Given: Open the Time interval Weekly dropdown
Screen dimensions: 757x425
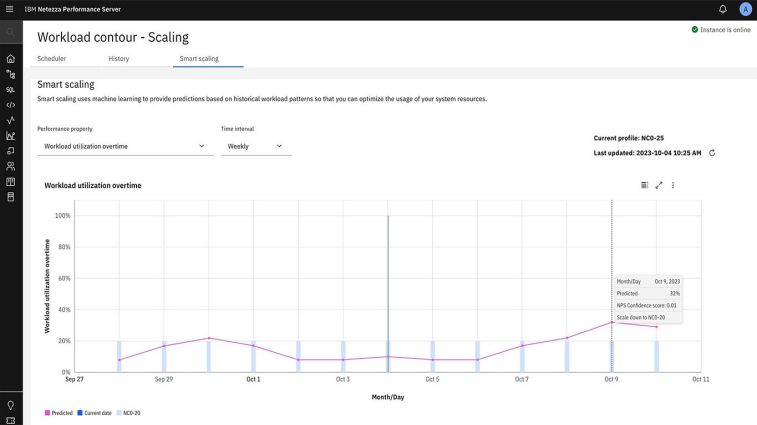Looking at the screenshot, I should click(256, 146).
